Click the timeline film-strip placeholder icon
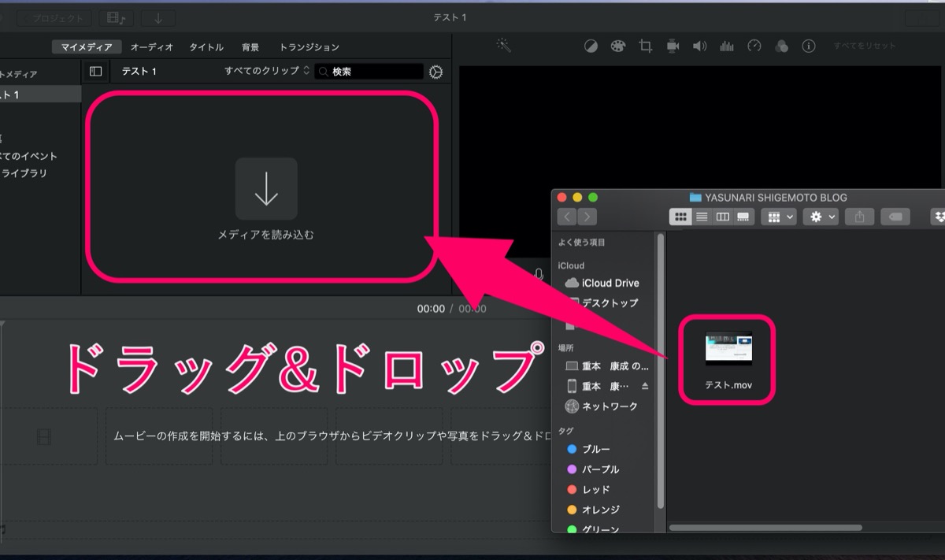 [43, 436]
